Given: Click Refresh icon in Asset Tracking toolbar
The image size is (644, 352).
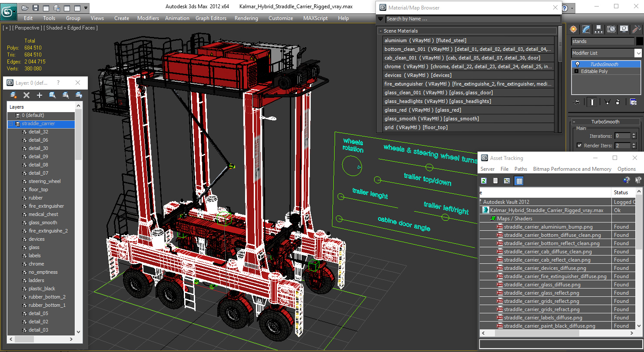Looking at the screenshot, I should [484, 181].
